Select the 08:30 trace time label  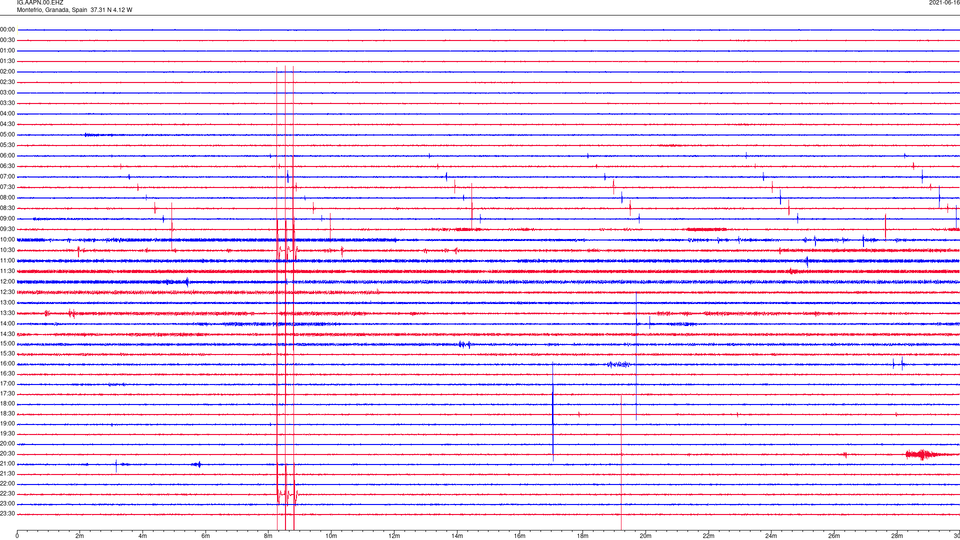point(7,208)
